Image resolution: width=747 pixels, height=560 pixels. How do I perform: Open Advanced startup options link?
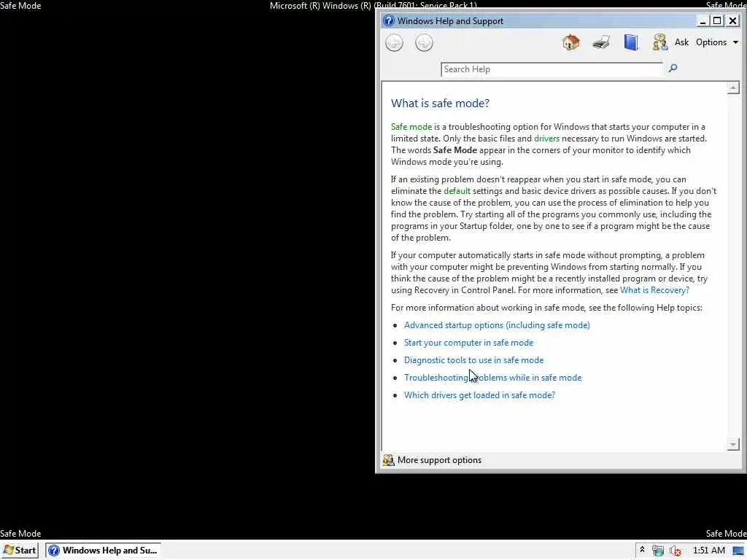pyautogui.click(x=496, y=325)
